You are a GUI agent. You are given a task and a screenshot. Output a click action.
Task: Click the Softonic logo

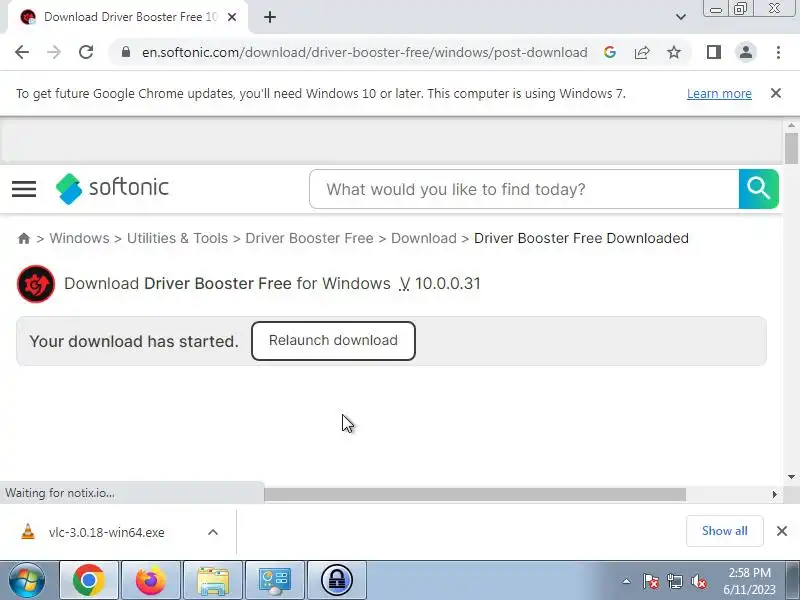tap(112, 188)
